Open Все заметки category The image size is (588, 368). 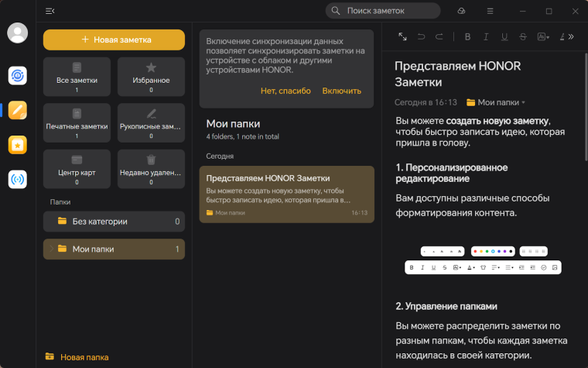tap(77, 77)
